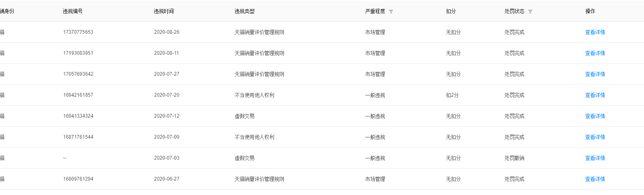View details for violation 17193083951
The image size is (644, 195).
[x=595, y=53]
